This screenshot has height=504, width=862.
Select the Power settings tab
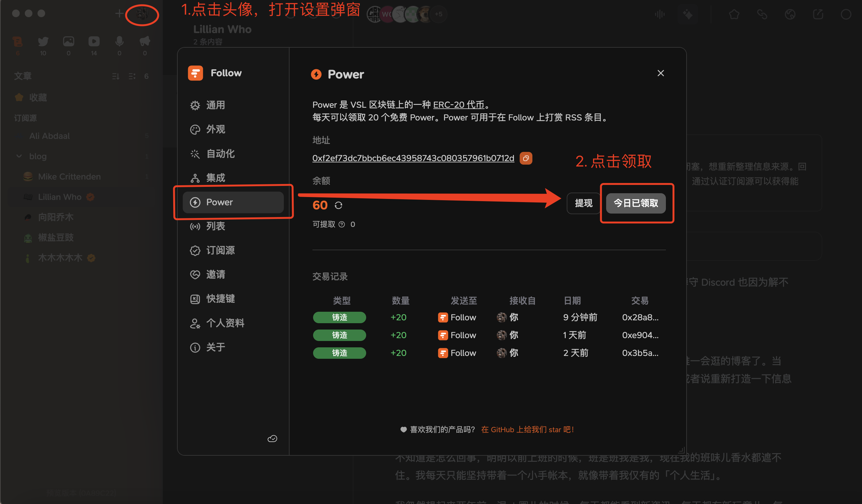pos(233,202)
